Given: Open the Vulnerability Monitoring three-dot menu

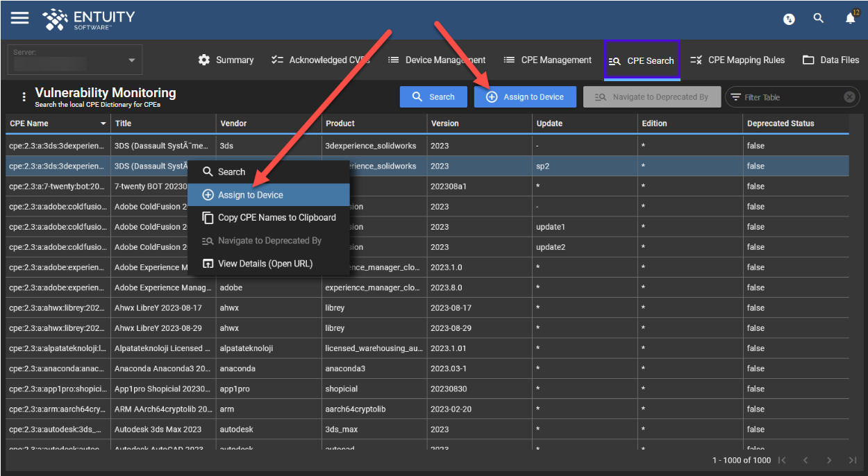Looking at the screenshot, I should pos(24,97).
